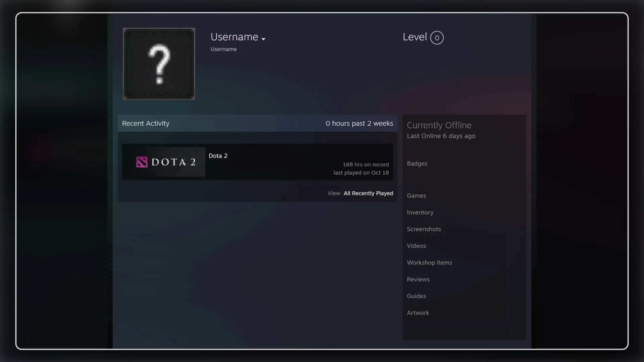644x362 pixels.
Task: Open the Guides page
Action: click(x=416, y=296)
